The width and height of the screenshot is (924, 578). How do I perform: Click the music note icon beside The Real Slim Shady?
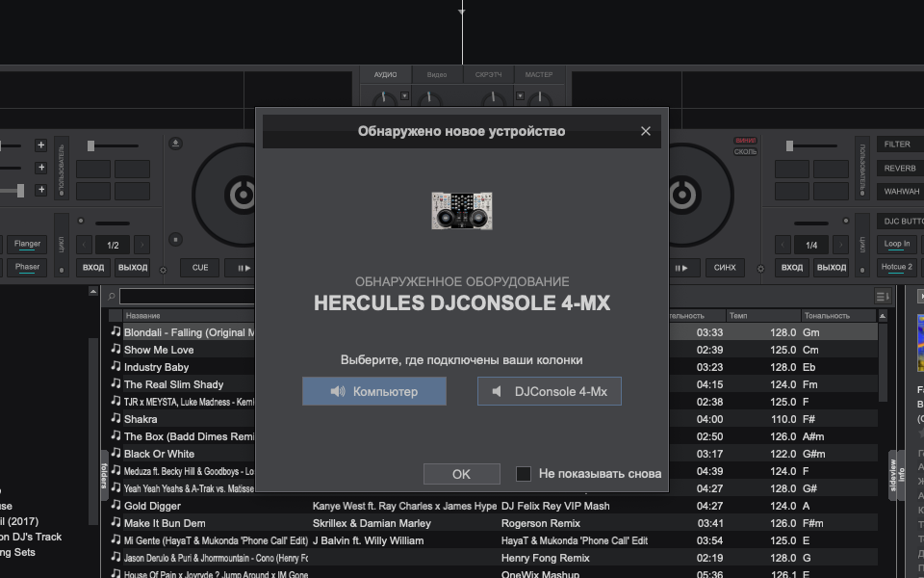click(116, 383)
